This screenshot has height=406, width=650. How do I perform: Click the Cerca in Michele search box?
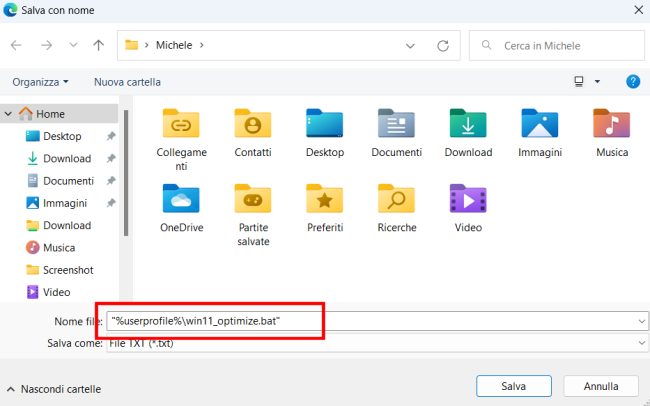[556, 46]
